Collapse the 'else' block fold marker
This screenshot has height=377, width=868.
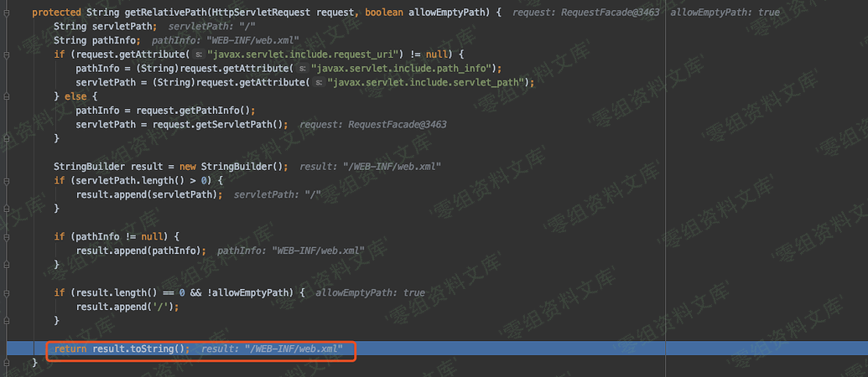(7, 96)
